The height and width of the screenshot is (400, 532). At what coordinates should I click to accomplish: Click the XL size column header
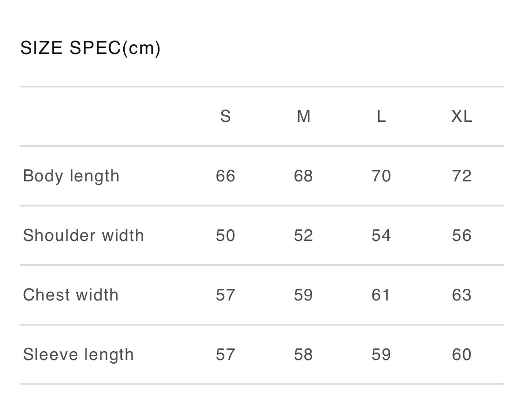(462, 116)
